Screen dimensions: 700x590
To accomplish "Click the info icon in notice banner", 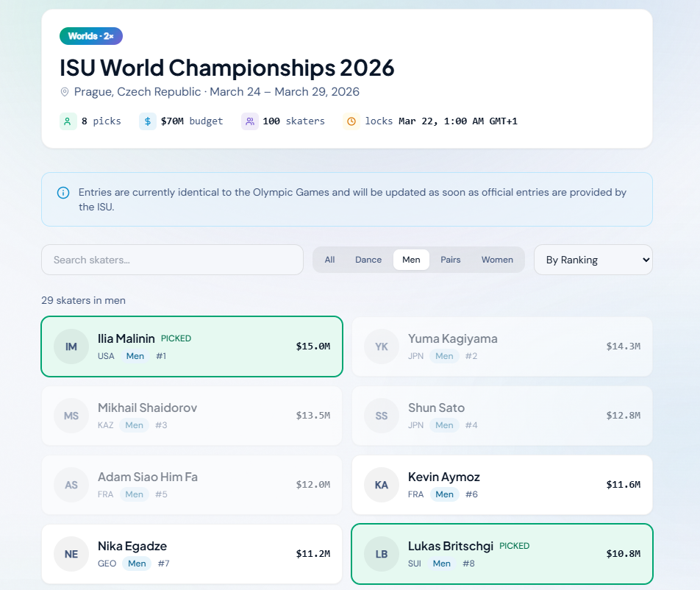I will tap(63, 193).
